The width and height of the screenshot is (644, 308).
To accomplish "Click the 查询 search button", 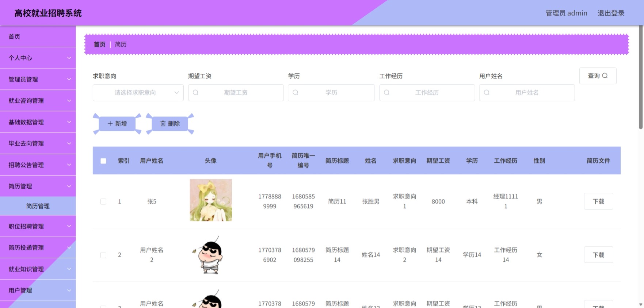I will coord(598,76).
